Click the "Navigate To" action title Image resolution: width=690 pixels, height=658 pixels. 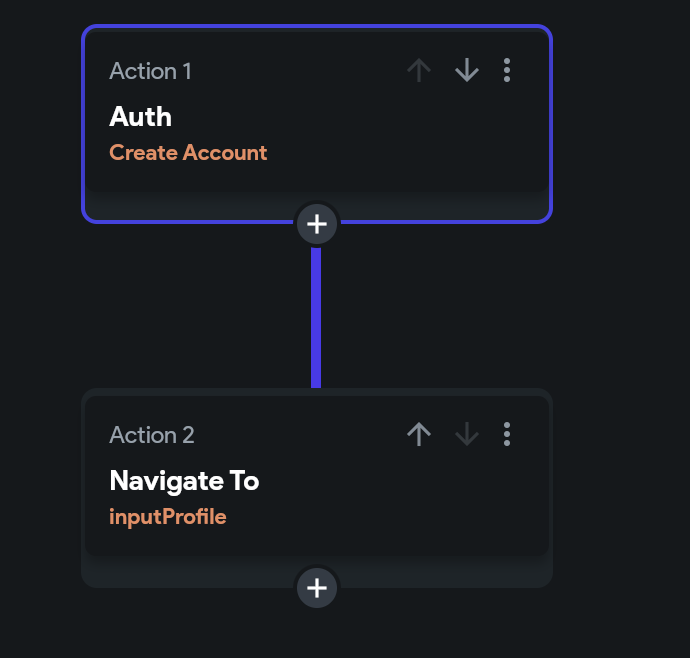click(x=184, y=481)
